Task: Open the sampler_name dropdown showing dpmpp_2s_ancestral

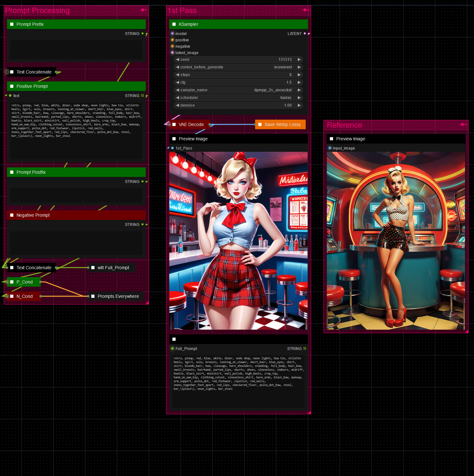Action: [x=239, y=90]
